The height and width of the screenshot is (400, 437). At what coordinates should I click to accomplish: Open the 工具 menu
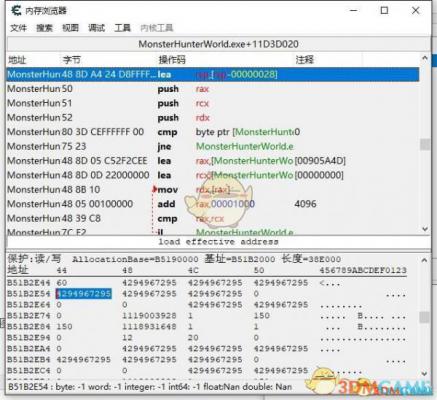(122, 28)
